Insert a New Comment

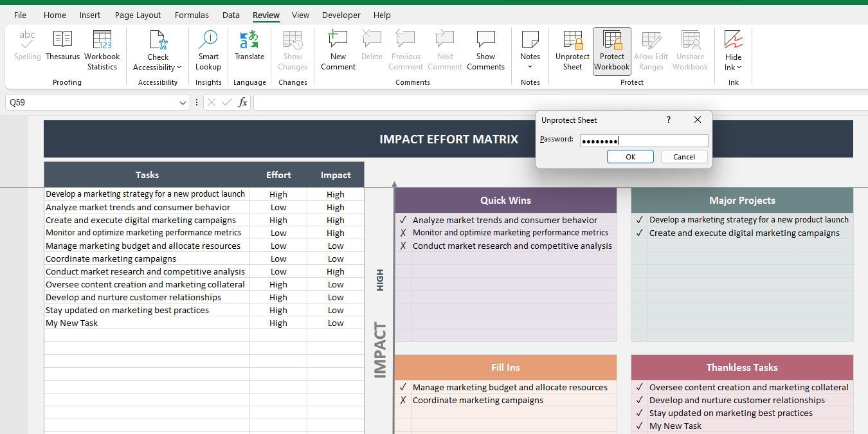coord(338,48)
